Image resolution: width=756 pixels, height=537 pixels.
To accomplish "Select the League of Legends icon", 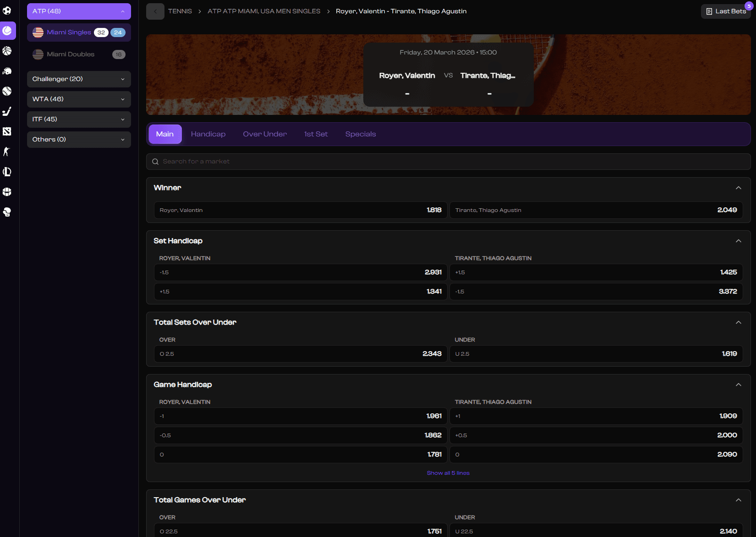I will 7,172.
